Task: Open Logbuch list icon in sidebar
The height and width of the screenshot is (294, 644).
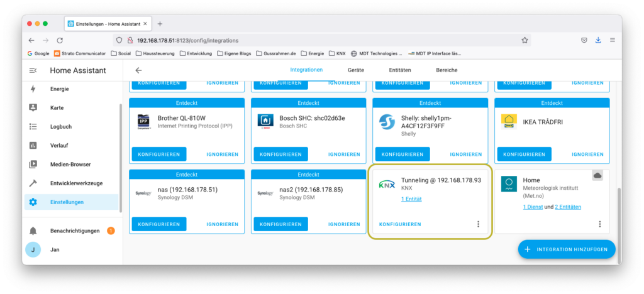Action: click(x=33, y=127)
